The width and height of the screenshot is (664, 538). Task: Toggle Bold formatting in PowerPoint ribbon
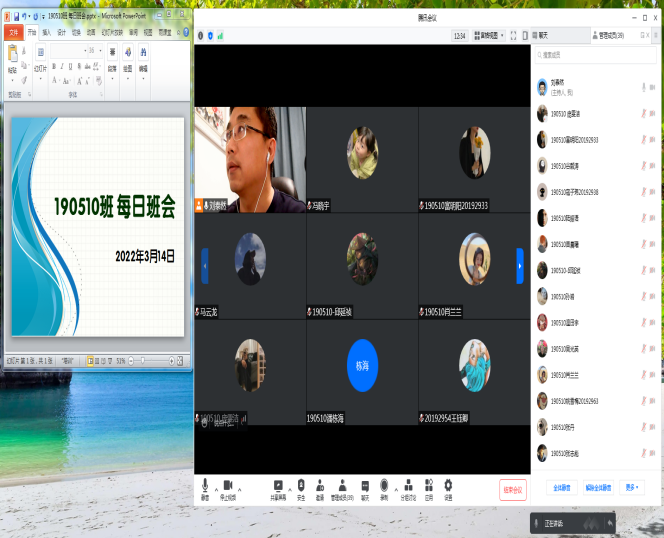tap(53, 67)
